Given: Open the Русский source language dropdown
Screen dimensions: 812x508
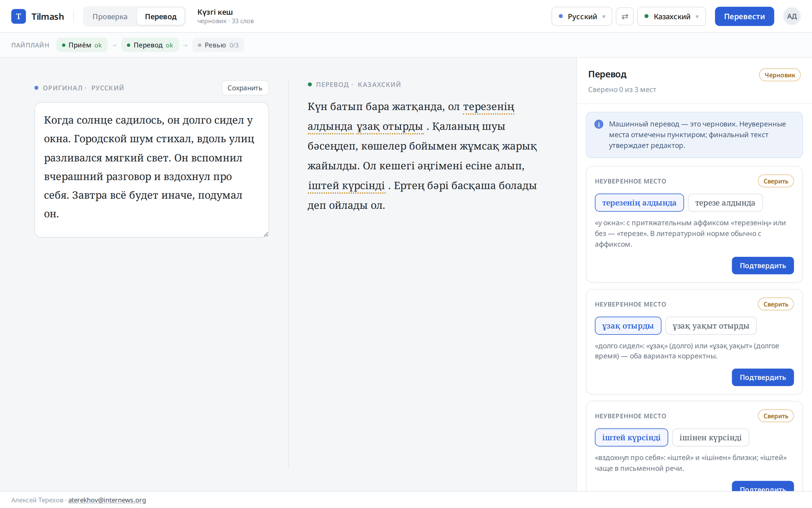Looking at the screenshot, I should [x=581, y=17].
